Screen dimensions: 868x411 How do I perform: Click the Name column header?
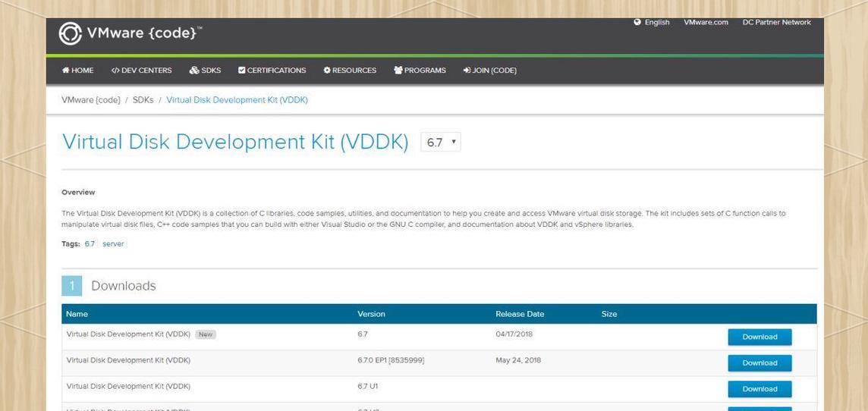tap(77, 314)
